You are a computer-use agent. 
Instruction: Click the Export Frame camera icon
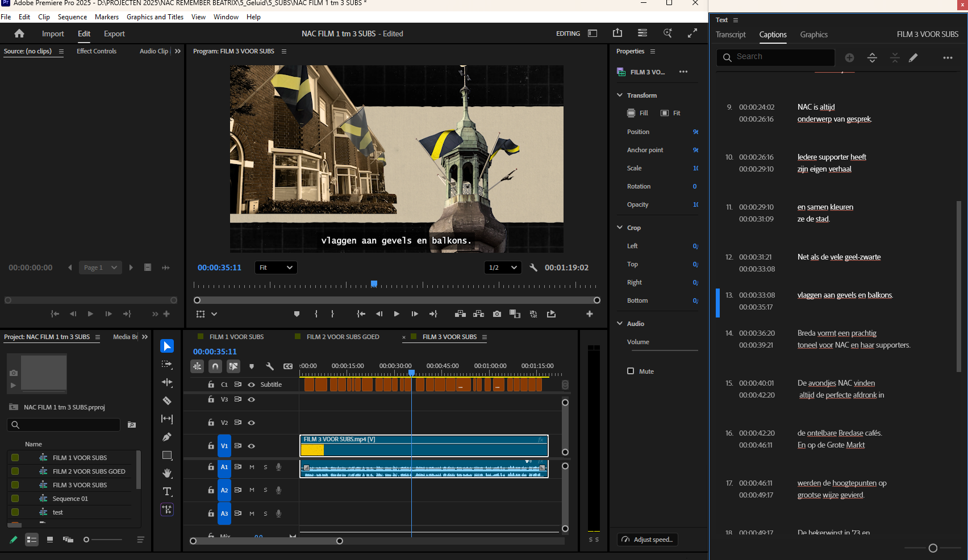point(497,314)
